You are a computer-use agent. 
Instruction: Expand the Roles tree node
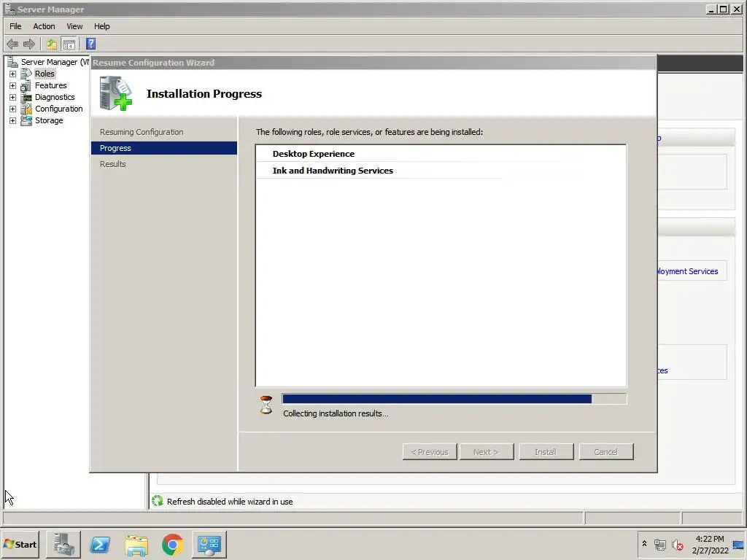tap(13, 74)
